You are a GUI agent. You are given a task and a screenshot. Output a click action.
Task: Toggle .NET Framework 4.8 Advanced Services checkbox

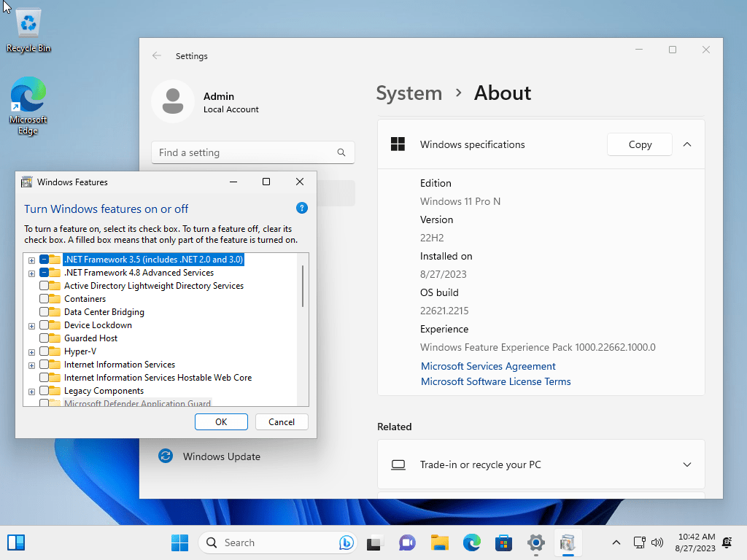(x=44, y=273)
